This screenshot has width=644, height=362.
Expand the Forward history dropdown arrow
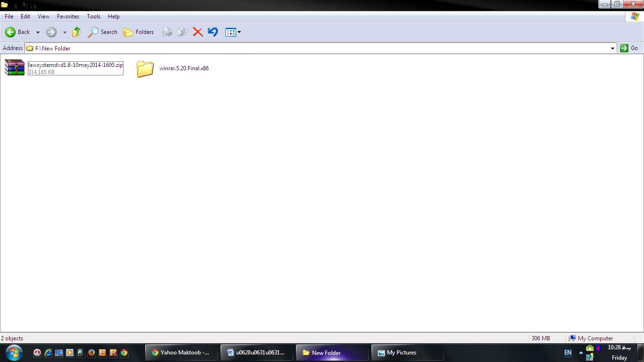[65, 32]
